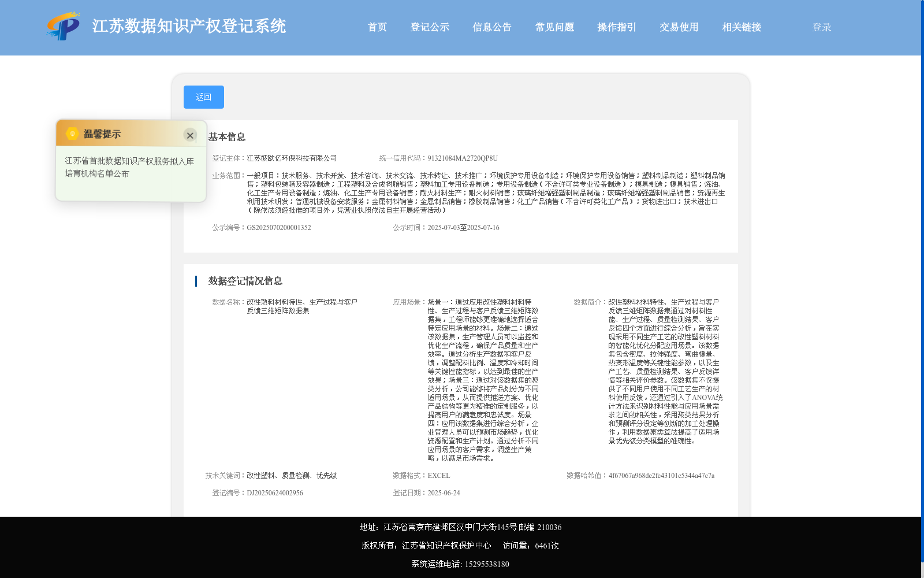Click the 江苏数据知识产权登记系统 title

[189, 26]
